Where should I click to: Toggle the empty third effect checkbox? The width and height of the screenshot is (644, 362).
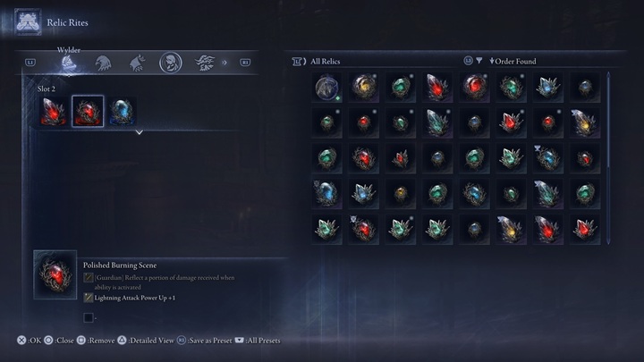tap(89, 317)
